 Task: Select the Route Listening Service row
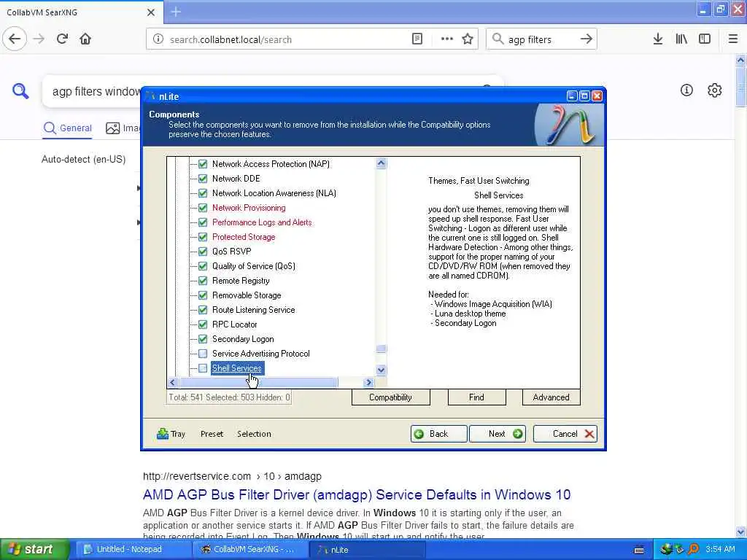(253, 310)
